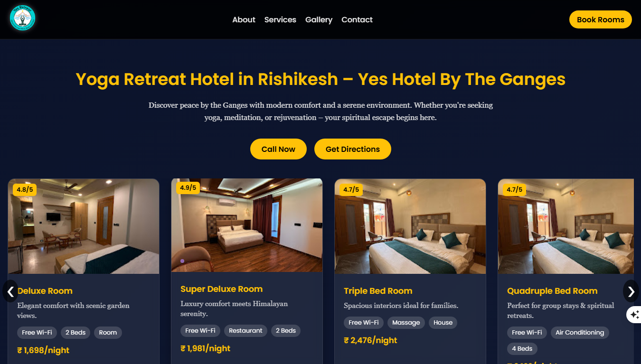Click the sparkle AI assistant icon
641x364 pixels.
click(635, 315)
